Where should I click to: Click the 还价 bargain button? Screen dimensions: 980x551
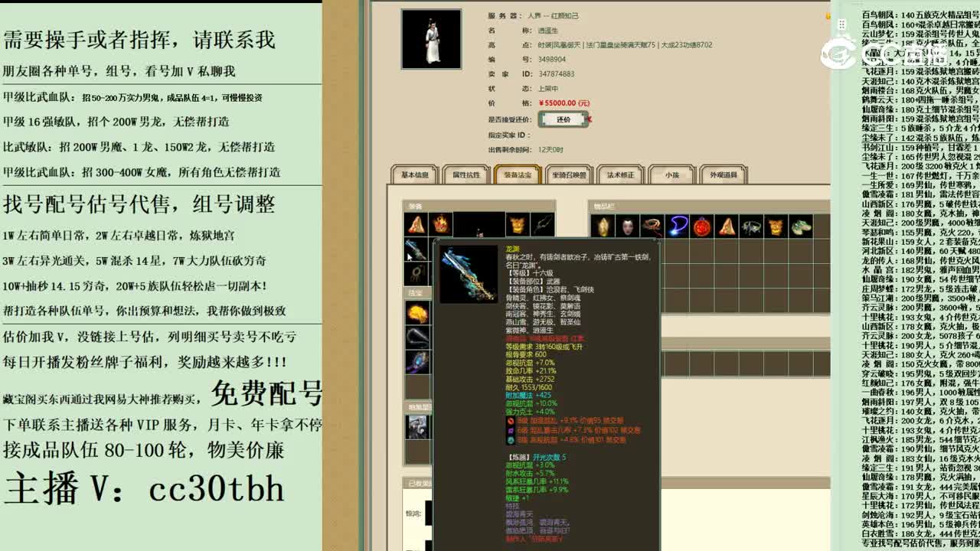(563, 119)
